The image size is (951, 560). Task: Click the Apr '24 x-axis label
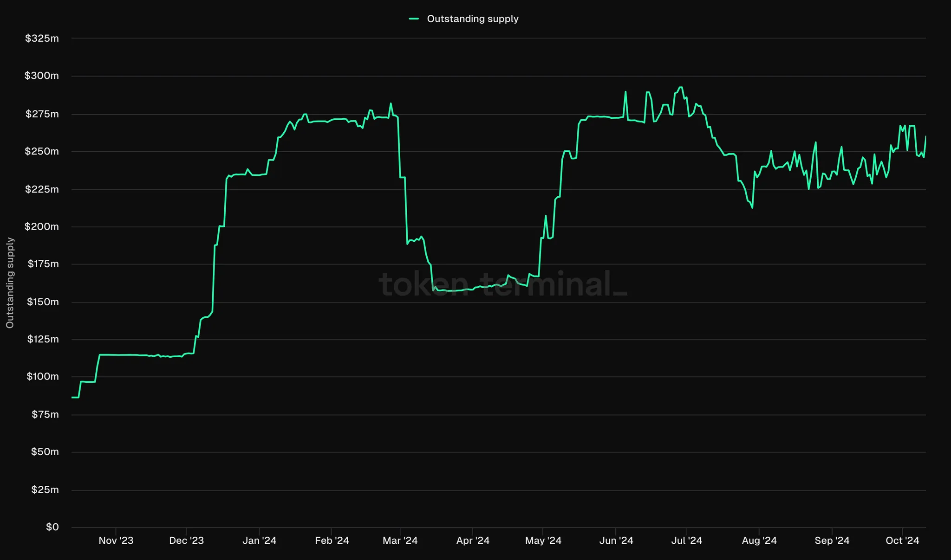[x=473, y=541]
